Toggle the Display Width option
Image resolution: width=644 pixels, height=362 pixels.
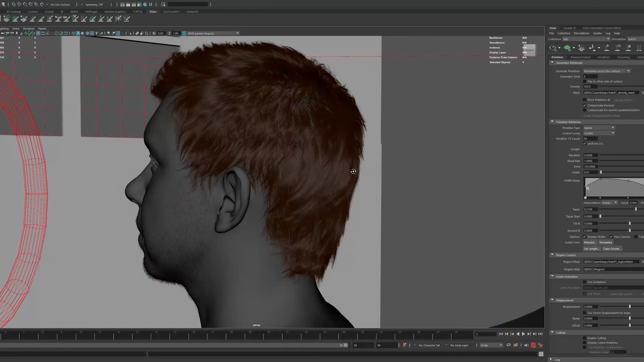pyautogui.click(x=585, y=237)
